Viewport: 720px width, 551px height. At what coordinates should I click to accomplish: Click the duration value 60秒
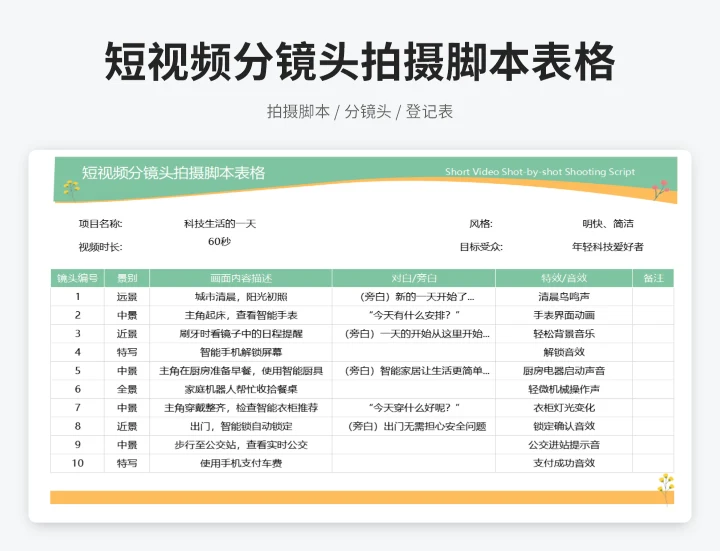pyautogui.click(x=219, y=242)
